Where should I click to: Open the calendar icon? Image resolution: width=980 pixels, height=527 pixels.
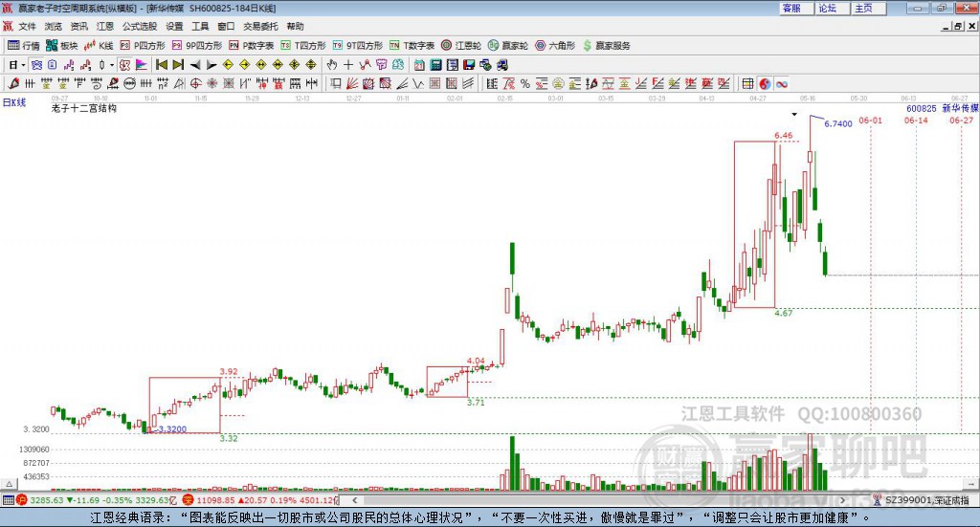(x=419, y=65)
